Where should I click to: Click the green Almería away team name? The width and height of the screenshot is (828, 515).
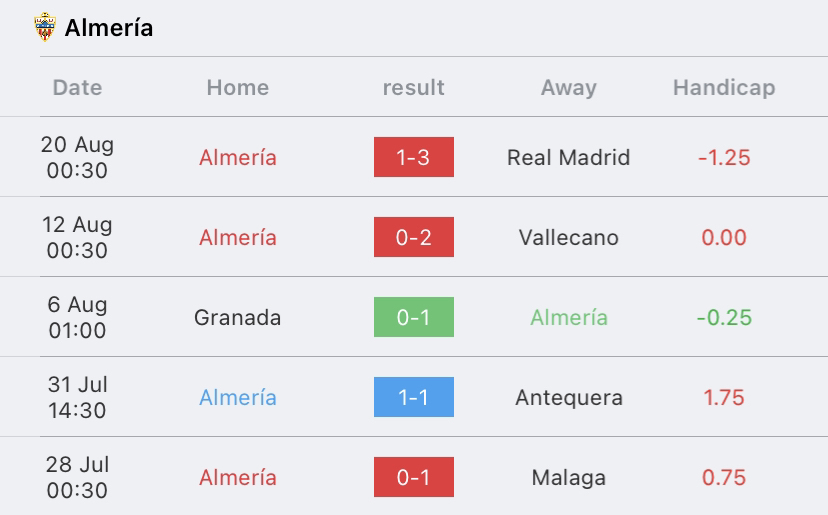(x=569, y=317)
